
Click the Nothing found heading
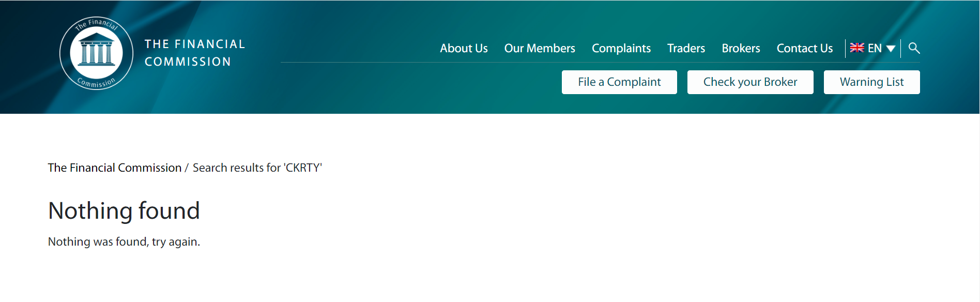point(124,210)
